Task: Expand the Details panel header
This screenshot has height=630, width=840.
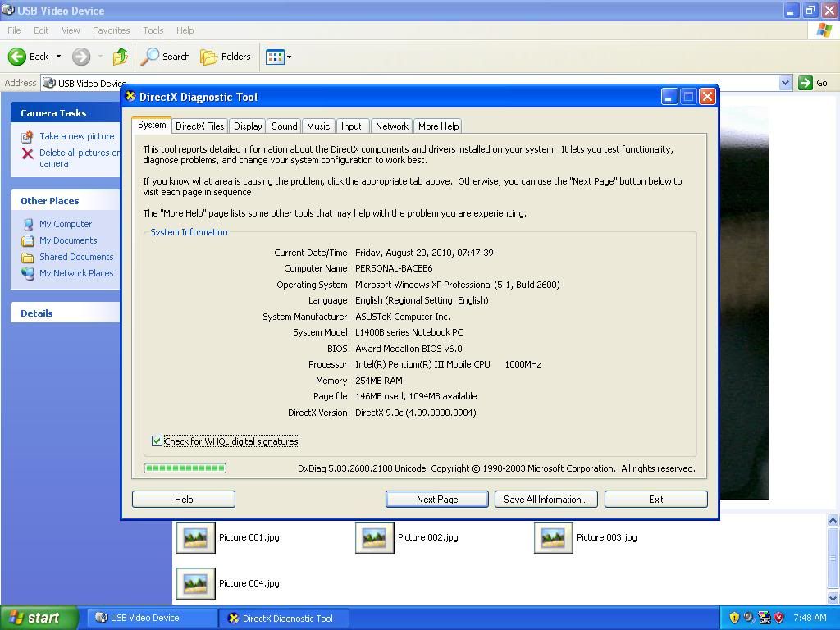Action: [x=65, y=313]
